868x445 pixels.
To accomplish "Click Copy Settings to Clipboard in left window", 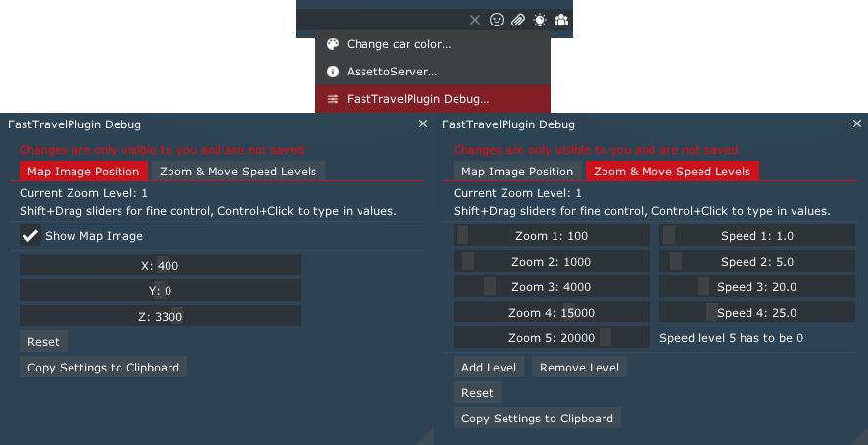I will click(x=103, y=368).
